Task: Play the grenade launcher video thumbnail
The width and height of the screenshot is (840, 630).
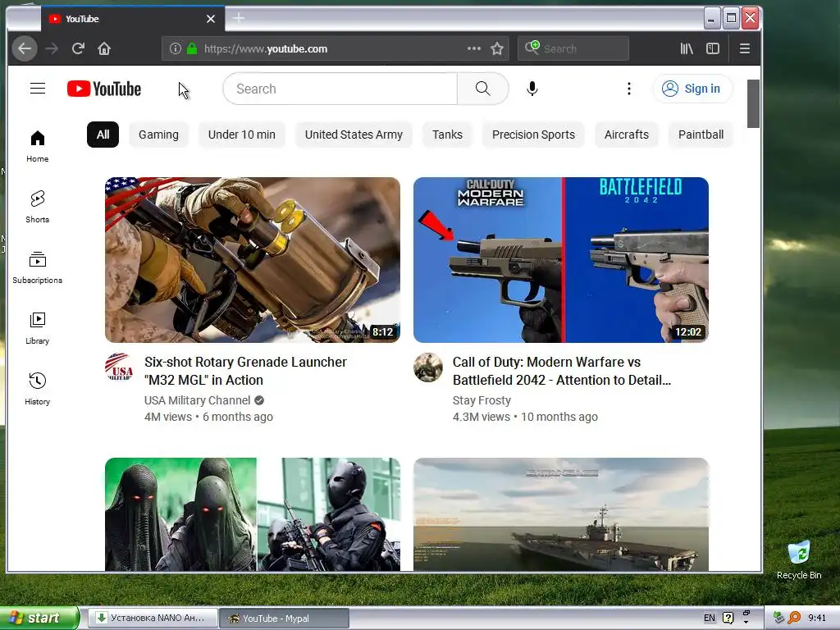Action: (x=253, y=260)
